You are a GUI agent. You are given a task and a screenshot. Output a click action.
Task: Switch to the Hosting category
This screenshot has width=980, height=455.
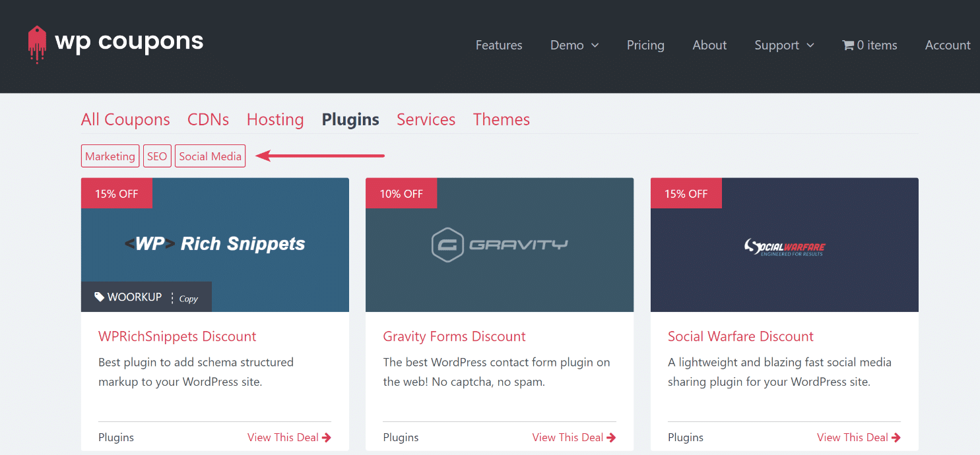[275, 119]
